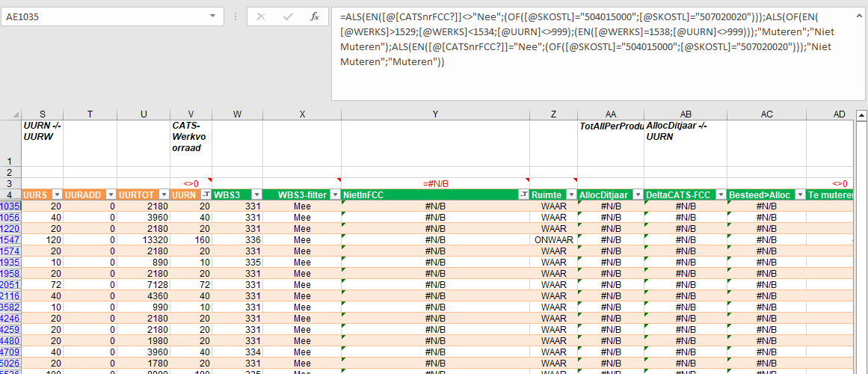This screenshot has width=868, height=374.
Task: Open the AllocDitjaar filter dropdown
Action: (638, 194)
